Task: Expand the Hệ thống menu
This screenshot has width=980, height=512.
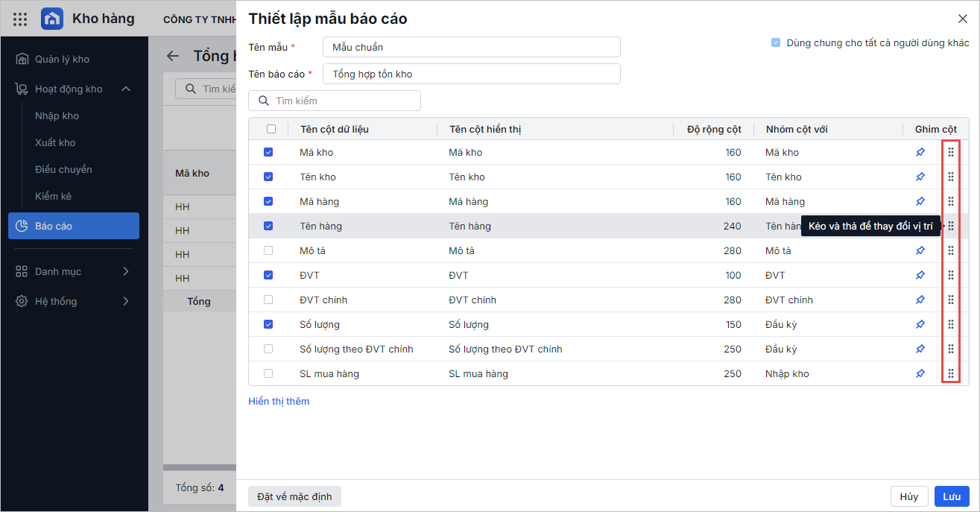Action: [x=125, y=301]
